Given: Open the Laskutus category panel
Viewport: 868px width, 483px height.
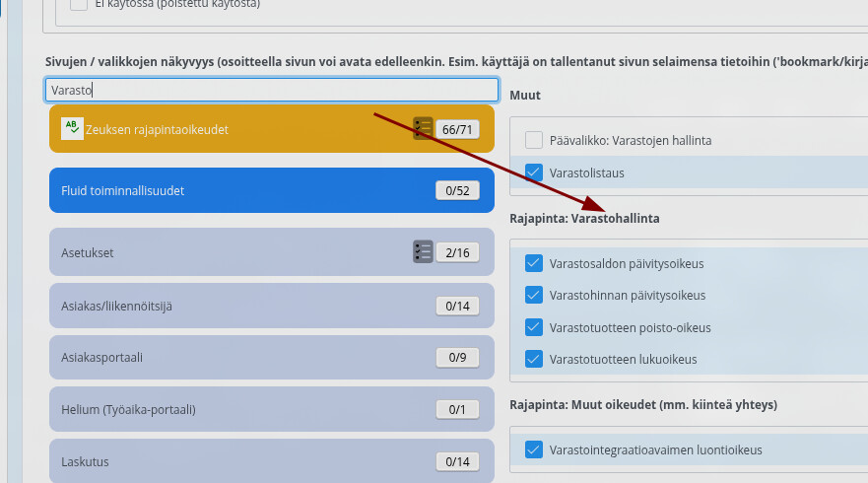Looking at the screenshot, I should [236, 460].
